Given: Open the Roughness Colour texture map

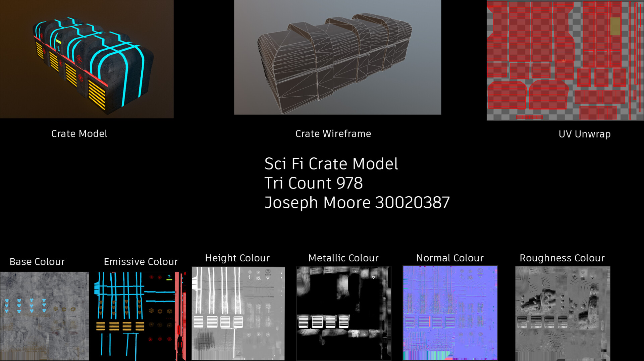Looking at the screenshot, I should click(x=562, y=314).
